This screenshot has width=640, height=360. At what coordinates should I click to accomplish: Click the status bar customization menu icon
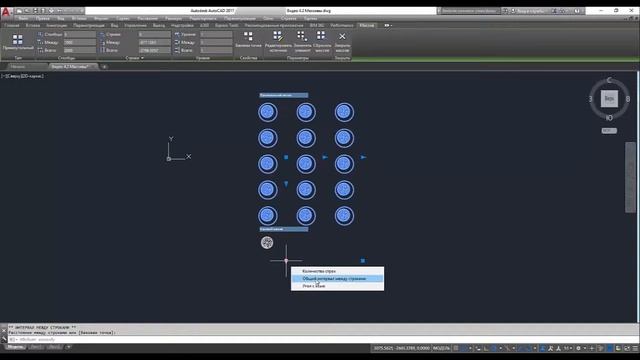click(635, 348)
